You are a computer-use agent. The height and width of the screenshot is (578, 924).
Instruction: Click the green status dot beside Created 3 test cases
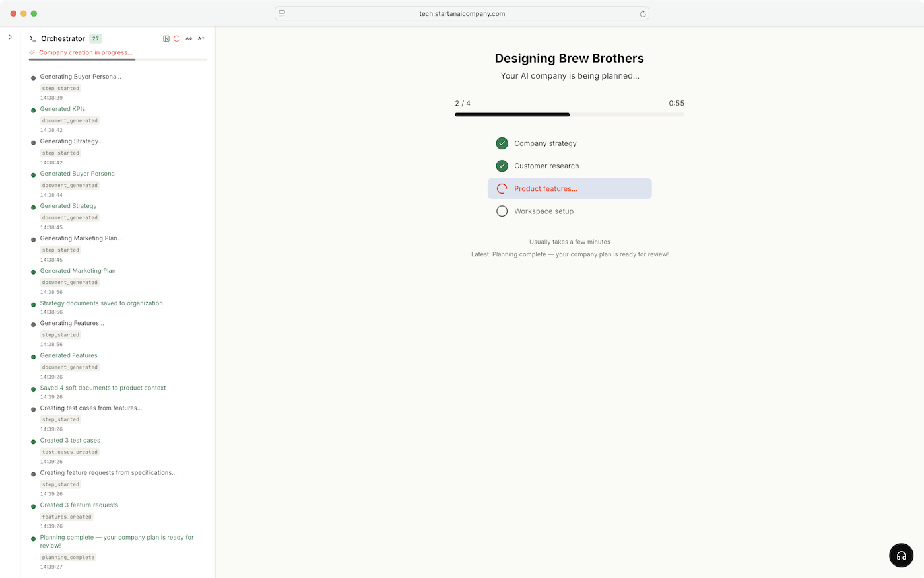(34, 441)
